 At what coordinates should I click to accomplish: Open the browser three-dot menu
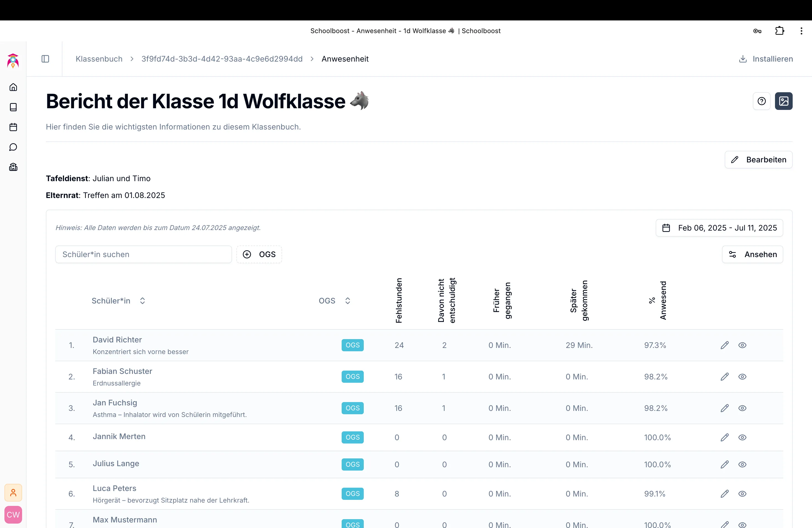(x=801, y=31)
